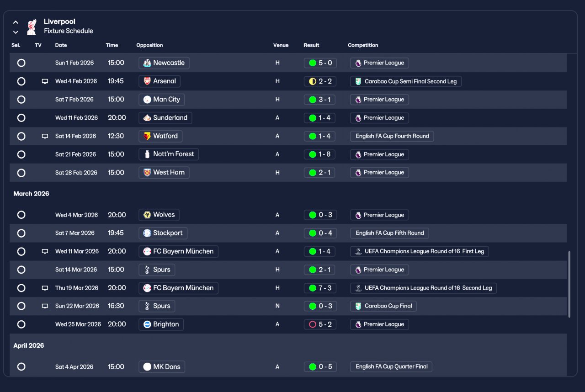Click the Newcastle club crest
Viewport: 585px width, 392px height.
click(147, 63)
